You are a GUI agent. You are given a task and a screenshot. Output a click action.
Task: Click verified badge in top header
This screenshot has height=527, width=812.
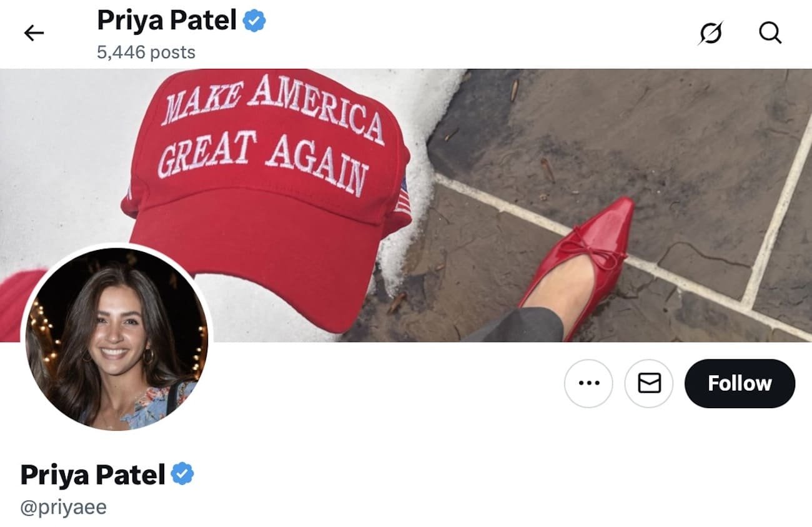pyautogui.click(x=254, y=21)
